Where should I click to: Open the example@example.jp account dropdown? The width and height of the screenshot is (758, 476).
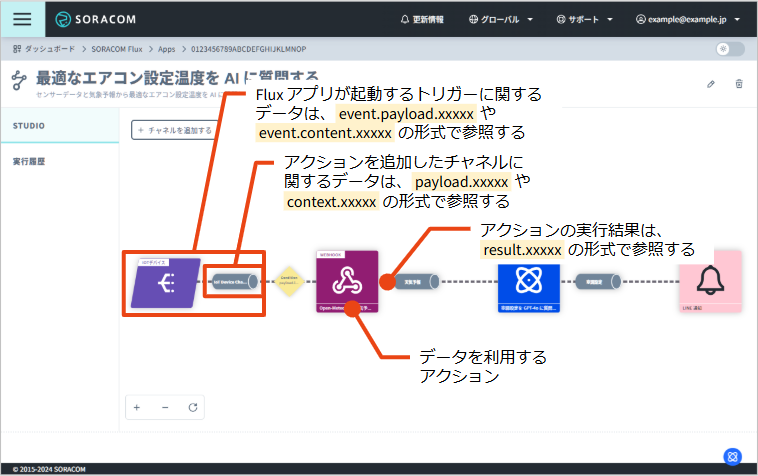[688, 19]
